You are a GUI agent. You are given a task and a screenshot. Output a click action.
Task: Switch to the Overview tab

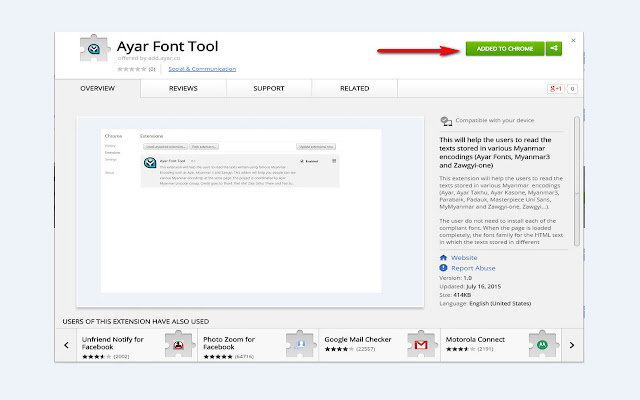click(98, 89)
